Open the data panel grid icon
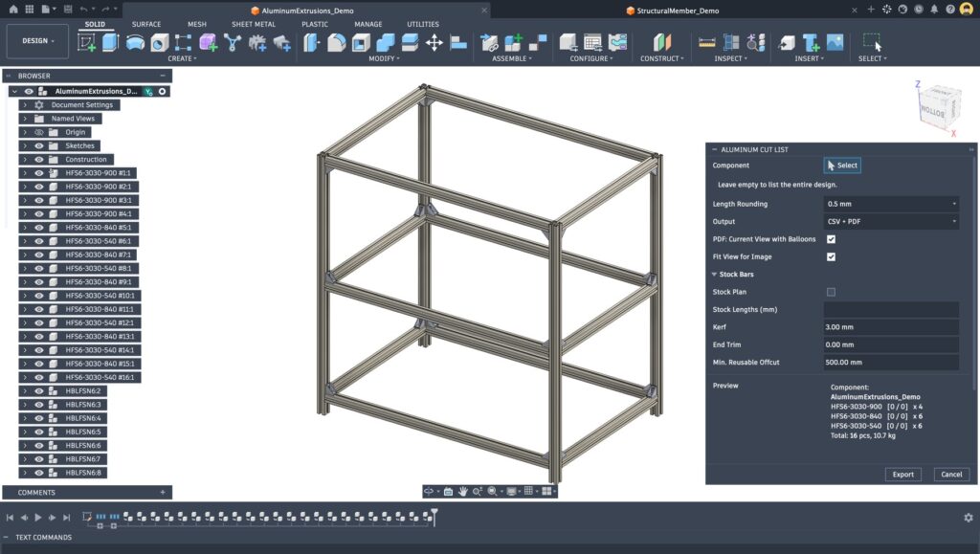This screenshot has height=554, width=980. pos(30,10)
